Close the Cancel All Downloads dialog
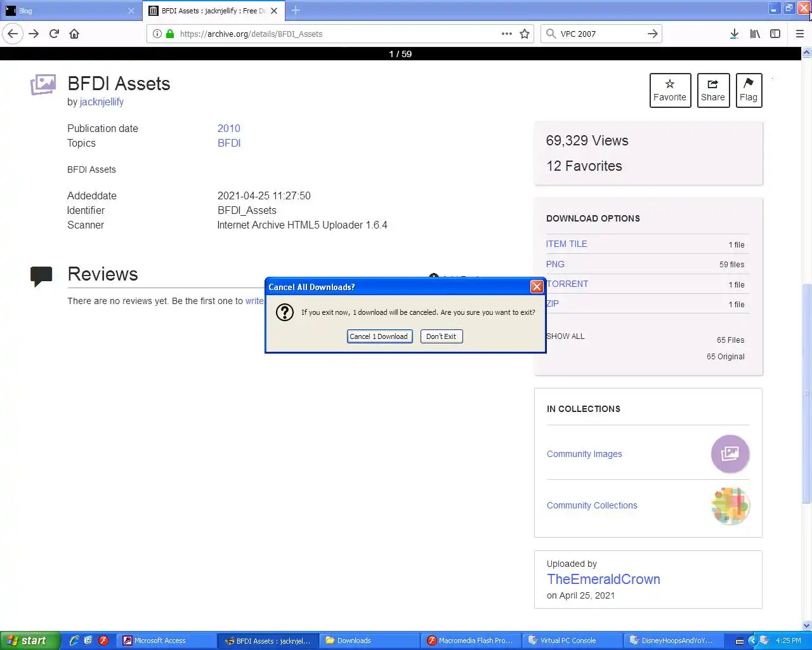Image resolution: width=812 pixels, height=650 pixels. click(537, 287)
